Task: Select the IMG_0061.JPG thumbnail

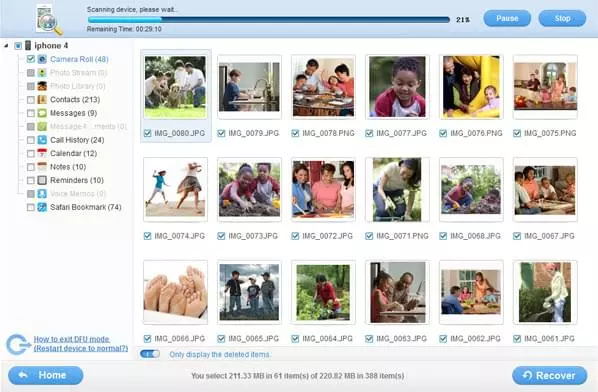Action: click(x=545, y=292)
